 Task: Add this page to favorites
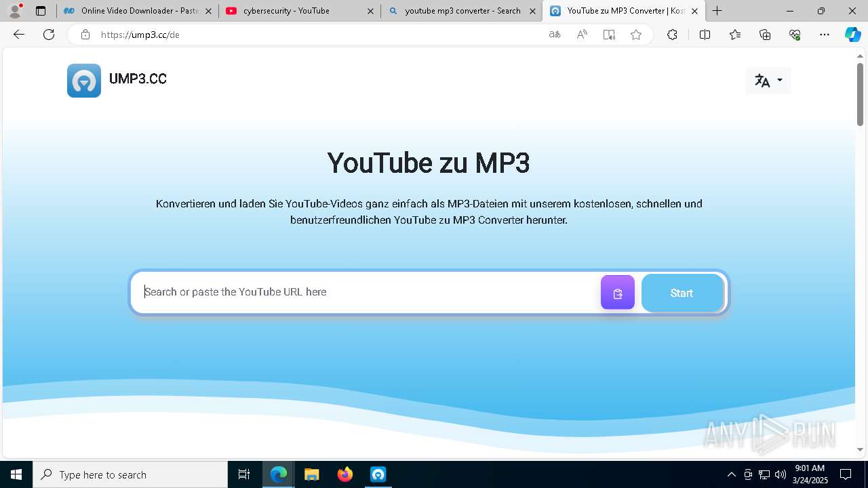pos(636,35)
